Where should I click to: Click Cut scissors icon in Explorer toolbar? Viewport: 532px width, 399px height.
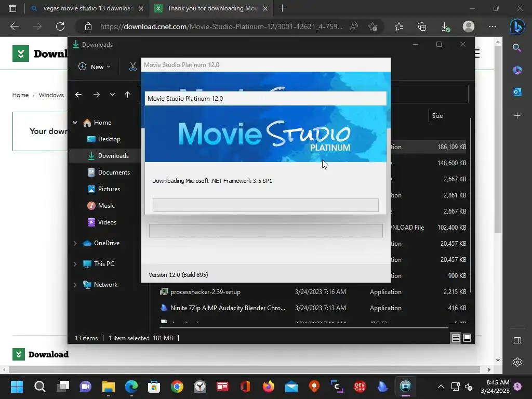click(x=132, y=66)
